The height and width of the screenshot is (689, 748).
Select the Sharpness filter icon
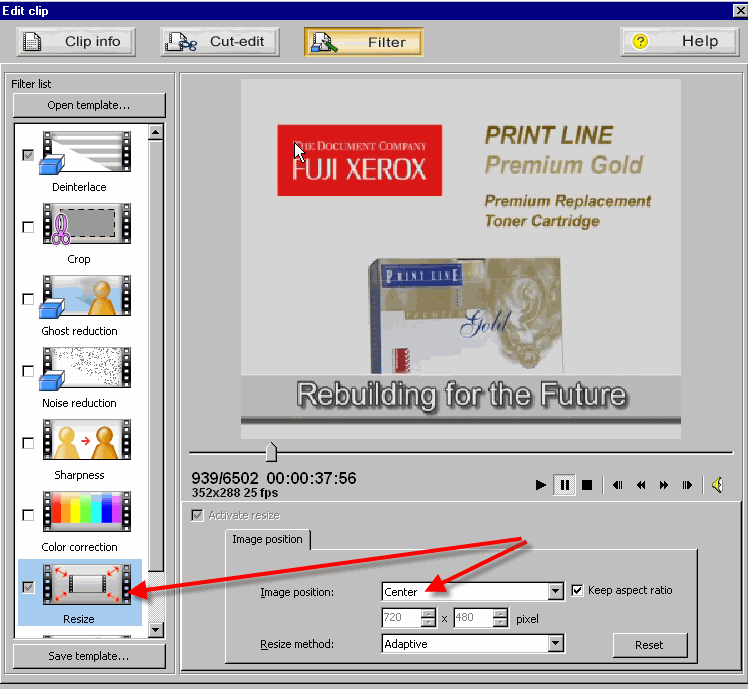click(x=86, y=439)
